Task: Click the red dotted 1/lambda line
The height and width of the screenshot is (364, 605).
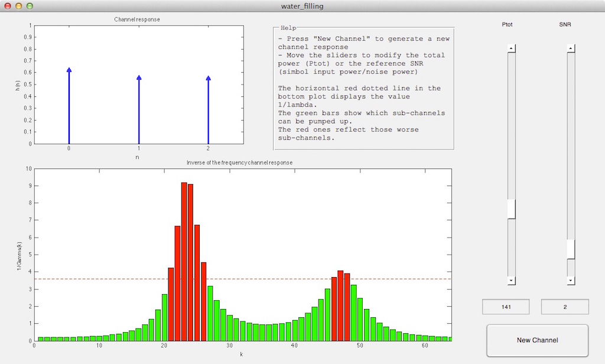Action: click(x=243, y=279)
